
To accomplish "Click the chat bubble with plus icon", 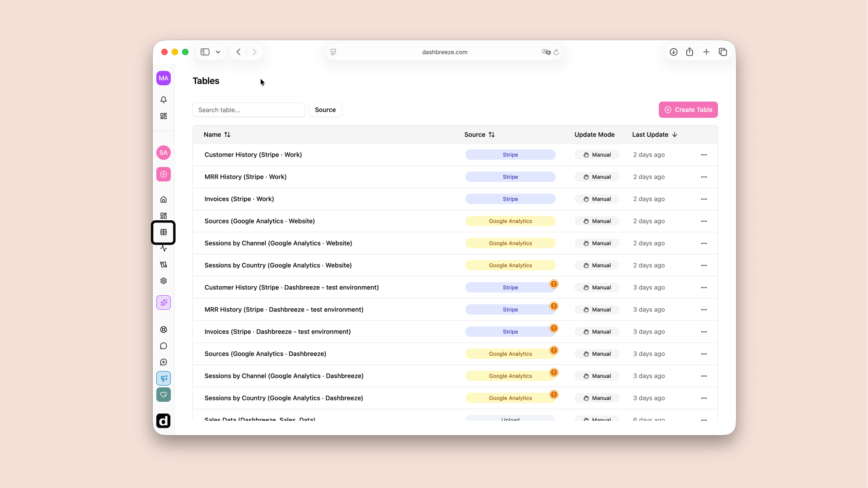I will [x=164, y=362].
